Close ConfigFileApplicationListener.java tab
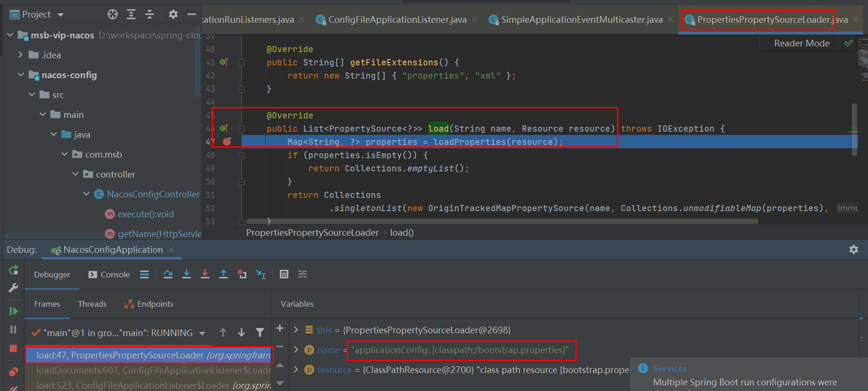This screenshot has width=868, height=391. pyautogui.click(x=474, y=19)
